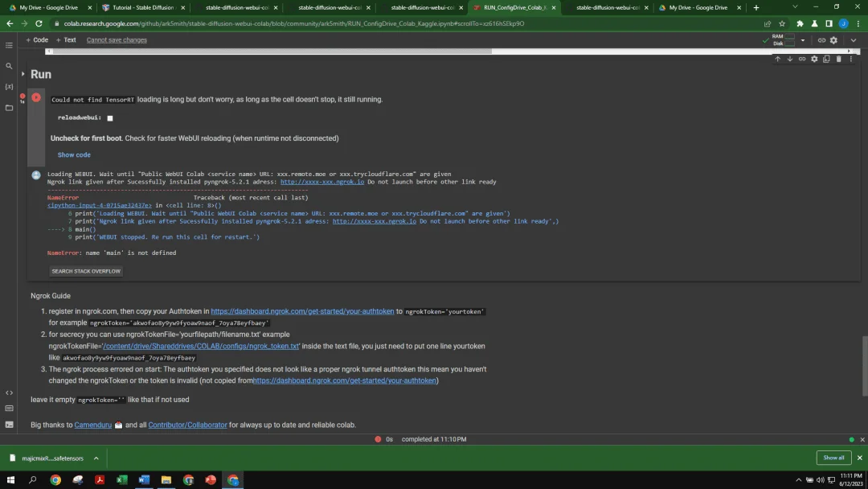Reload the page with refresh icon
The image size is (868, 489).
(39, 24)
